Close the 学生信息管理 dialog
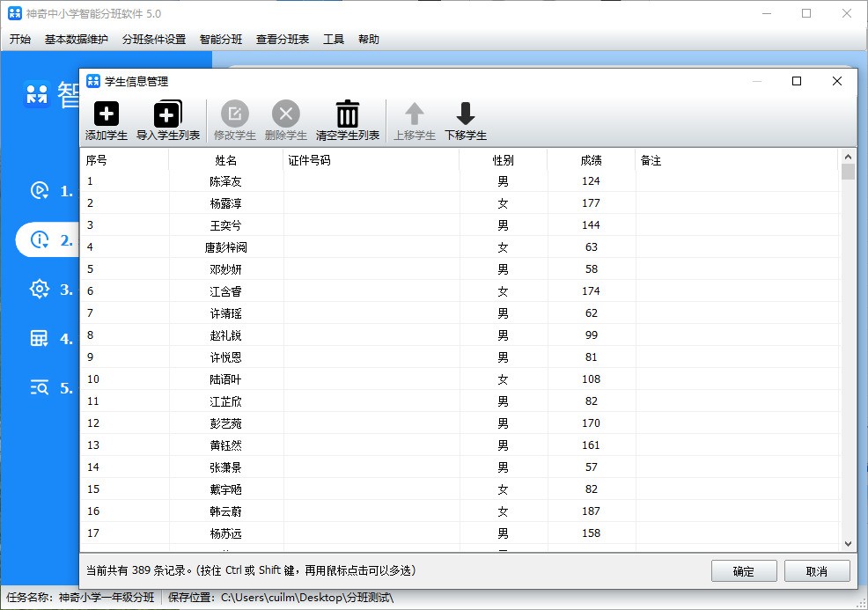Image resolution: width=868 pixels, height=610 pixels. tap(837, 81)
